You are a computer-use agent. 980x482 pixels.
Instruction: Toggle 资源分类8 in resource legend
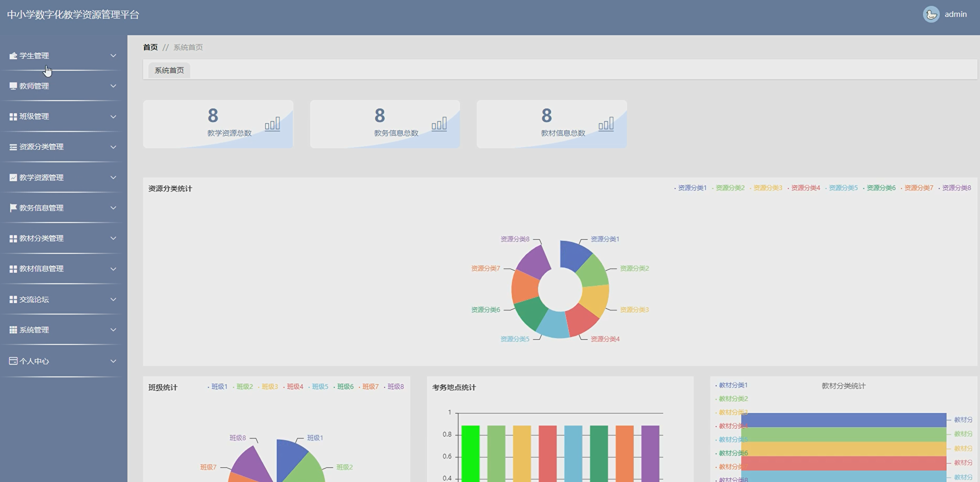click(955, 188)
